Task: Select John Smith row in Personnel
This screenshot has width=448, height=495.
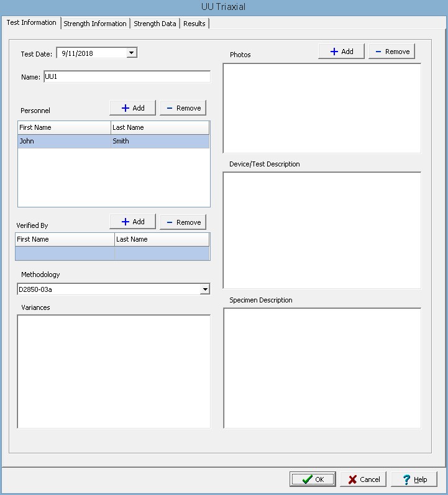Action: click(113, 142)
